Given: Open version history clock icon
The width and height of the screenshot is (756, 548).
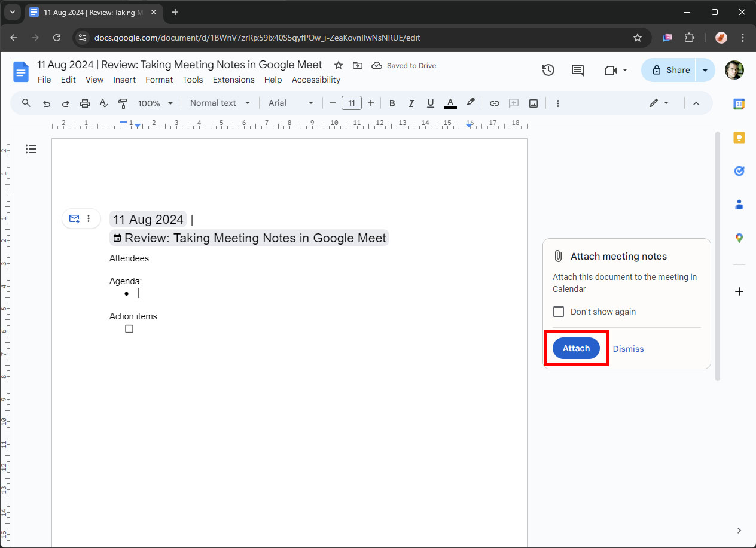Looking at the screenshot, I should (x=548, y=70).
